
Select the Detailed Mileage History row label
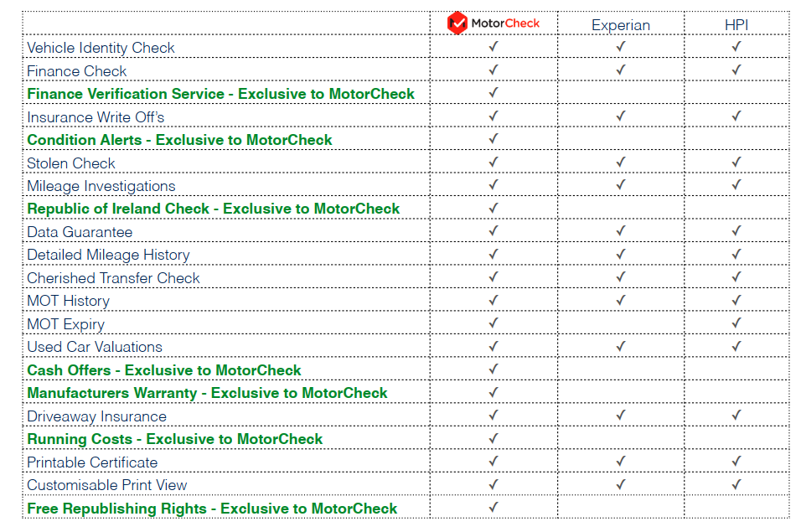108,255
